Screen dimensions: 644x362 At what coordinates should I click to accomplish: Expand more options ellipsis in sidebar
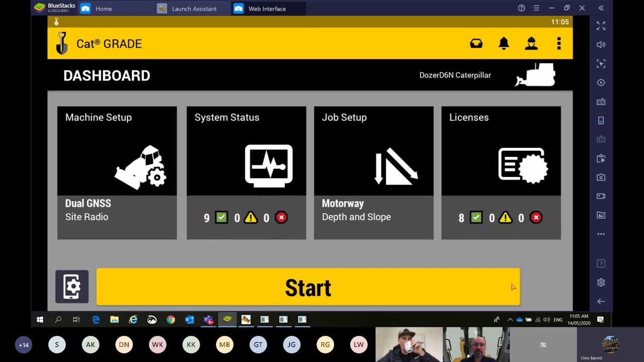point(601,234)
